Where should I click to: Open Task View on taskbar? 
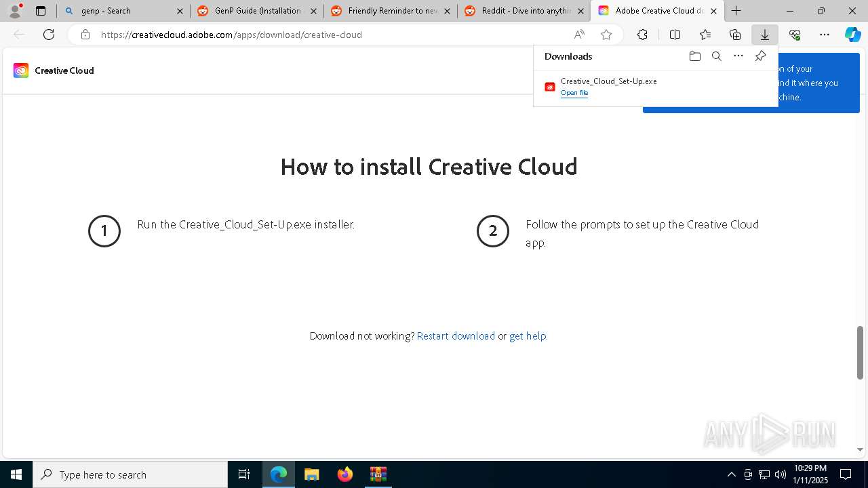point(244,474)
